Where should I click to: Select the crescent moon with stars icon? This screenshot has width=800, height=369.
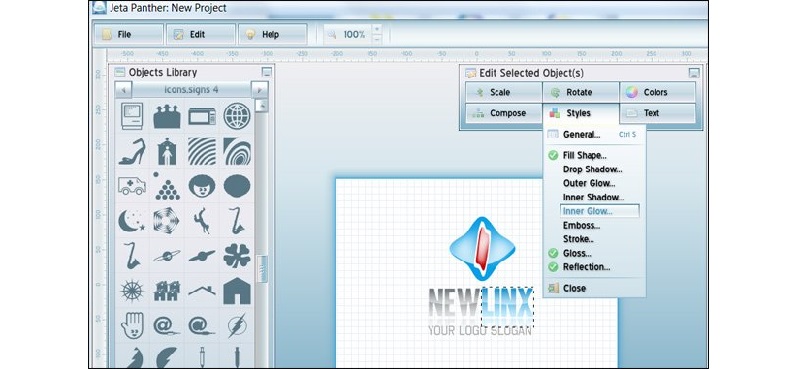[x=132, y=221]
